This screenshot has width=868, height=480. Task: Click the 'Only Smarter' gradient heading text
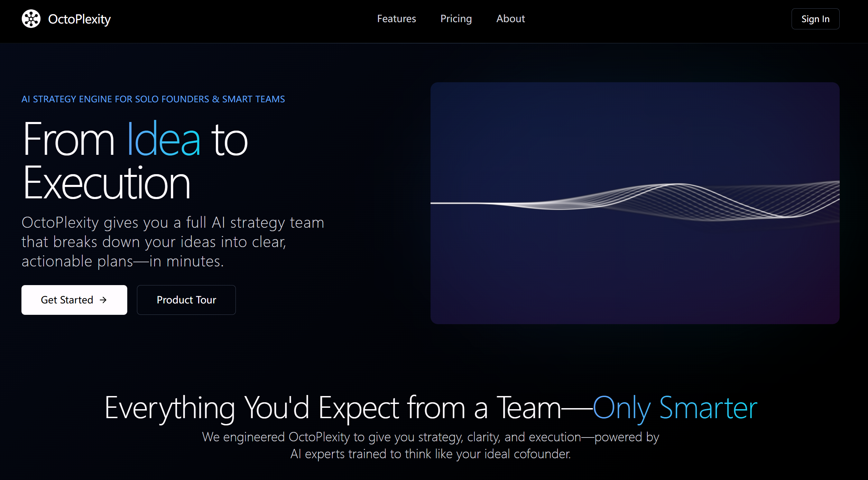point(675,408)
